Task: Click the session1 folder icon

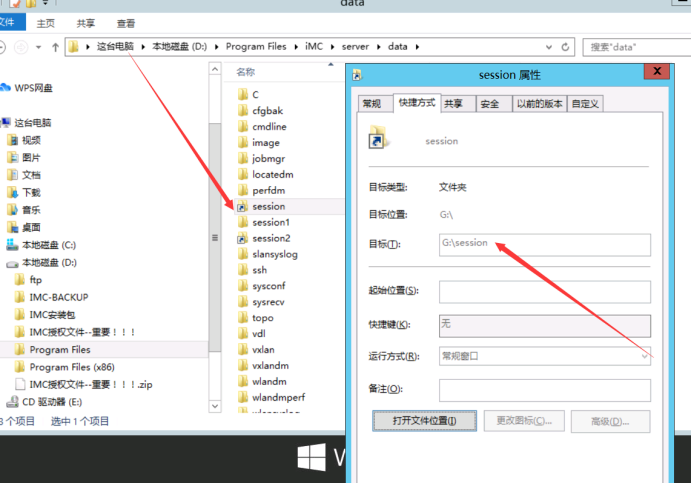Action: pyautogui.click(x=243, y=222)
